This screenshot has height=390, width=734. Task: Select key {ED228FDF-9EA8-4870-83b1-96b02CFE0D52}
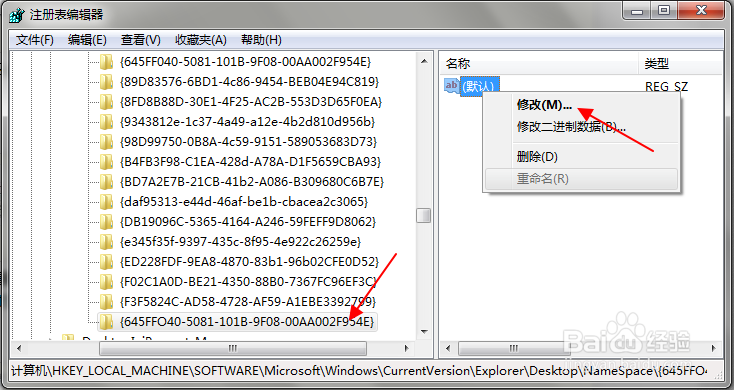point(250,262)
